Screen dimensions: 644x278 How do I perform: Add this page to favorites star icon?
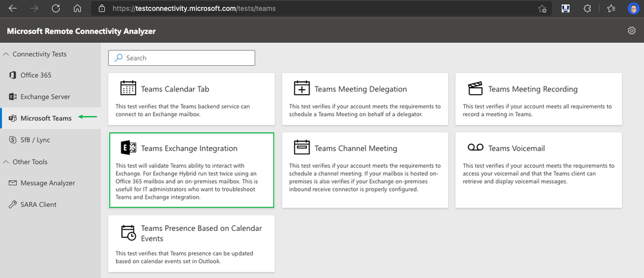pyautogui.click(x=542, y=8)
